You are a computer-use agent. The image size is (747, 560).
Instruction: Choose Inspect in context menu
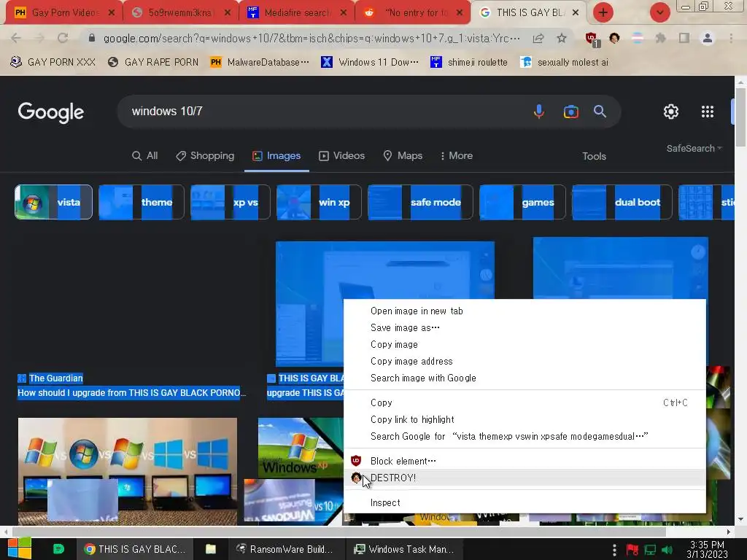coord(525,502)
